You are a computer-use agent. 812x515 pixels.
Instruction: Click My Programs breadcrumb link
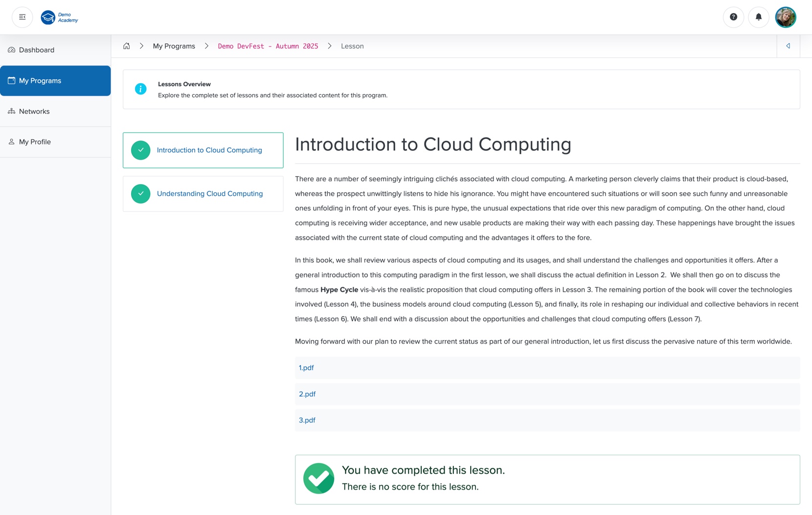pyautogui.click(x=174, y=46)
